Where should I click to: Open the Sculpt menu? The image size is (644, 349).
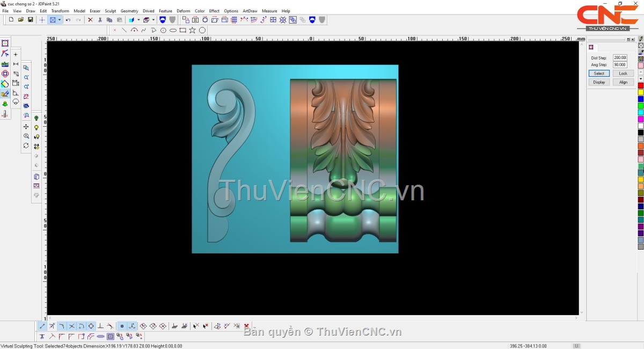(110, 11)
